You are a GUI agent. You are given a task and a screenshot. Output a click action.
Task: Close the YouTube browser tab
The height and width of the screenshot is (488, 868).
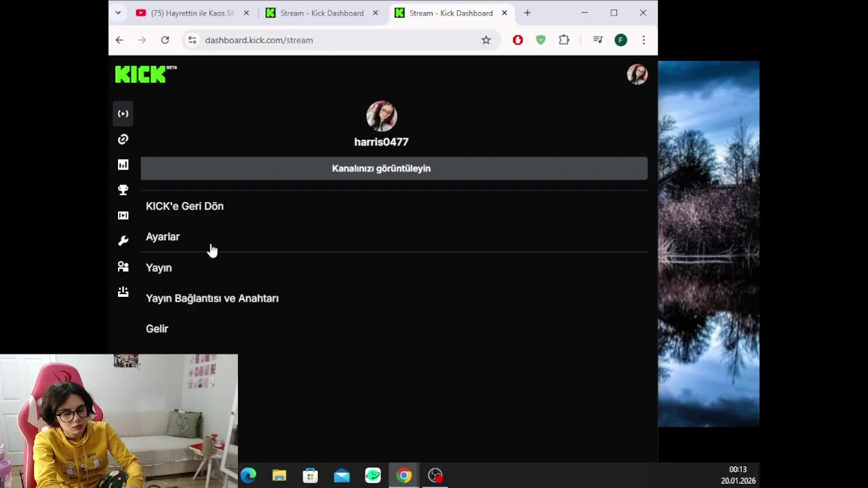246,13
